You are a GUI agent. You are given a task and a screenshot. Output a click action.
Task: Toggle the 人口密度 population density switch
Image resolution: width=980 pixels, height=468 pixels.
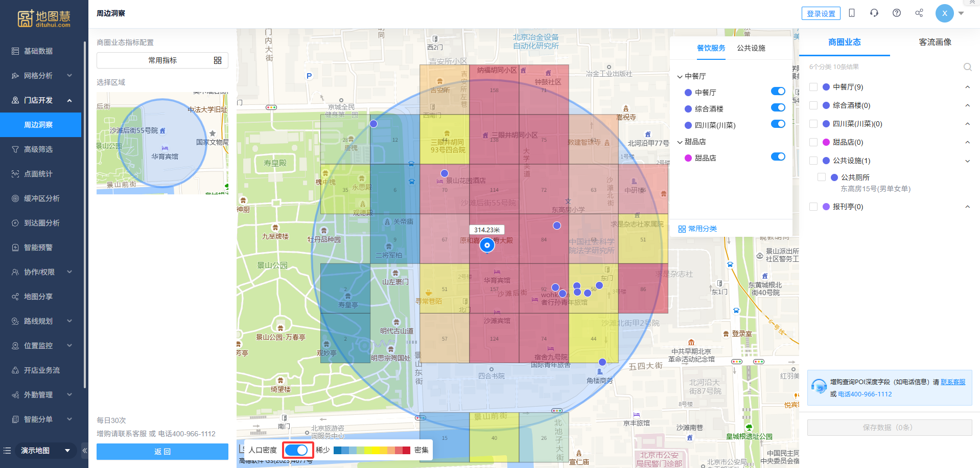coord(296,450)
